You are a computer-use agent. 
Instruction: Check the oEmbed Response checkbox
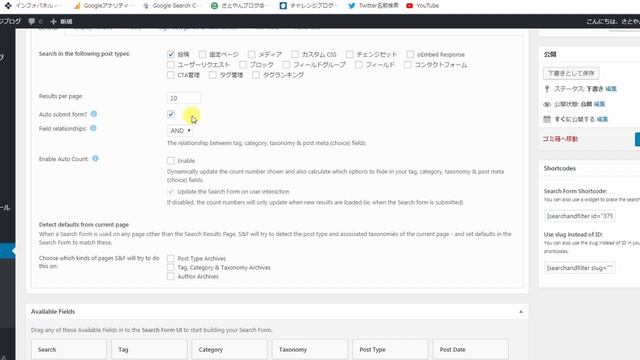410,54
